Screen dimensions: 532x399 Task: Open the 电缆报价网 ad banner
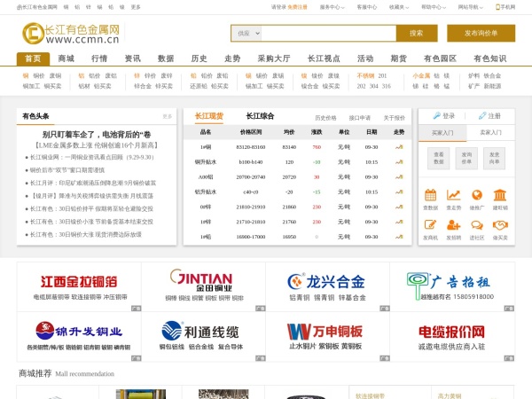pyautogui.click(x=452, y=337)
